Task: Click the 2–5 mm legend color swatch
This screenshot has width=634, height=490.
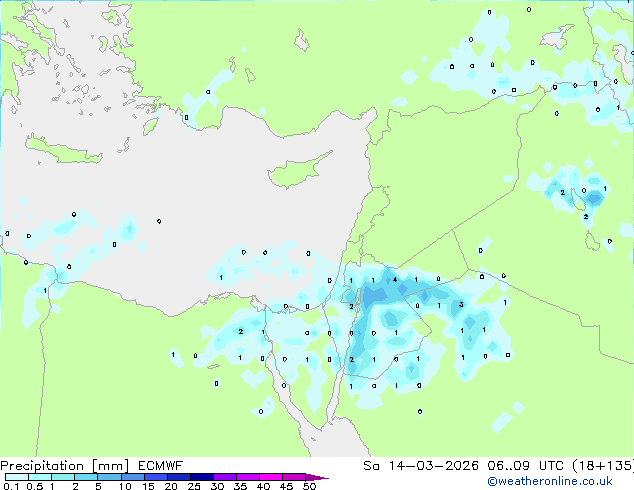Action: 86,477
